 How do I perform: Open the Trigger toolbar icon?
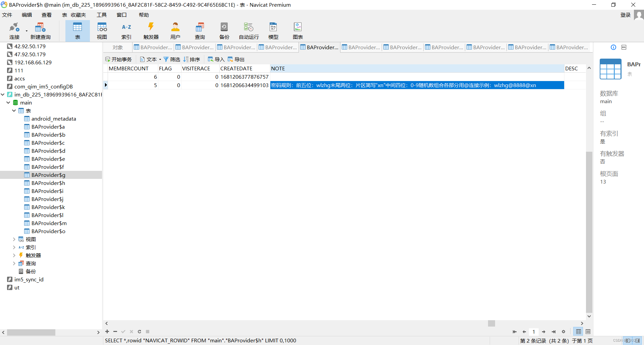(151, 31)
